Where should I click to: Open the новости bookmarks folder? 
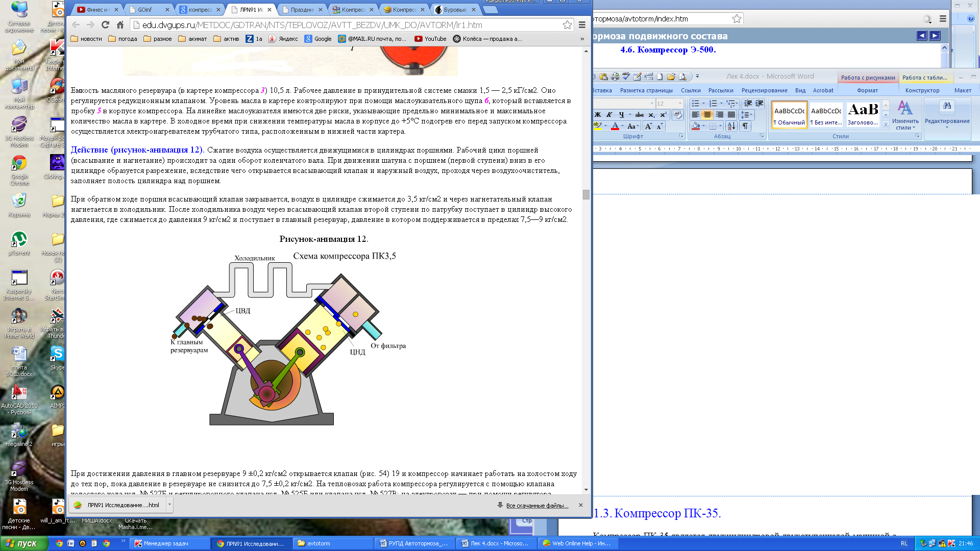pyautogui.click(x=86, y=39)
